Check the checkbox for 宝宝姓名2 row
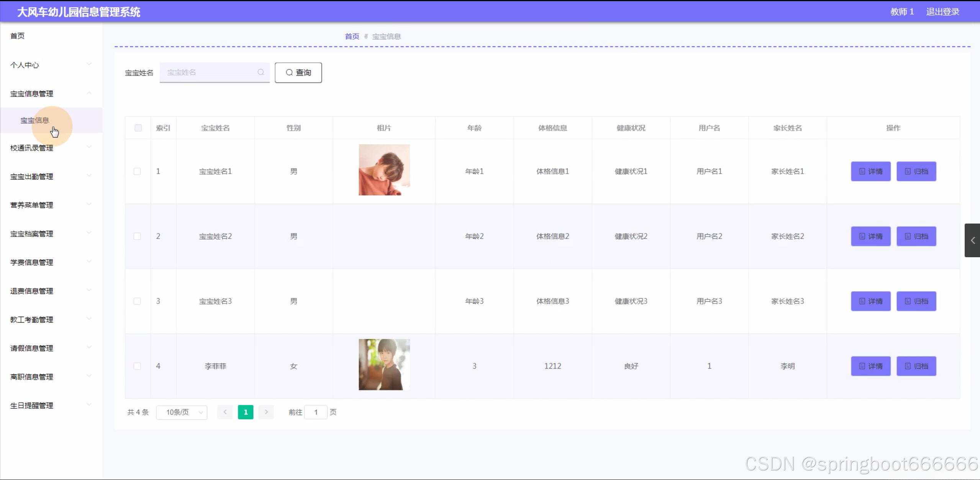This screenshot has height=480, width=980. pyautogui.click(x=137, y=236)
